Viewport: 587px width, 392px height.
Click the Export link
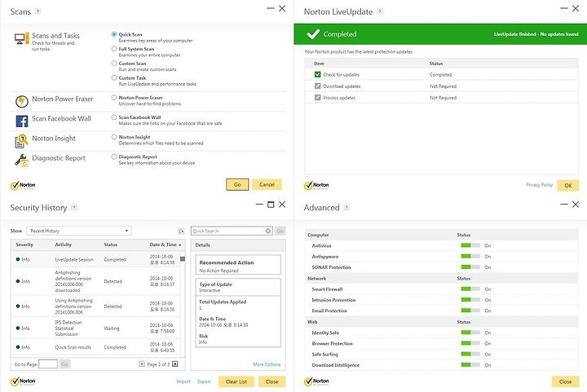204,381
